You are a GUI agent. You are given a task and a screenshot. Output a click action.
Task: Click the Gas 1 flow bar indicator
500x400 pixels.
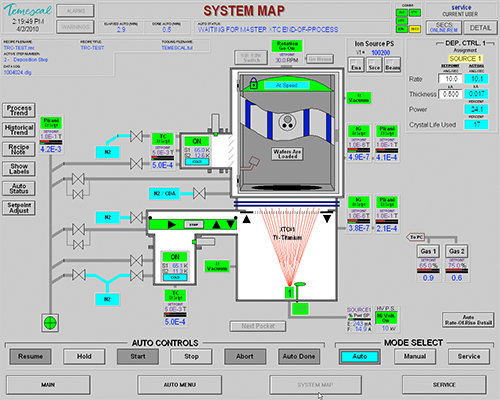click(x=428, y=271)
